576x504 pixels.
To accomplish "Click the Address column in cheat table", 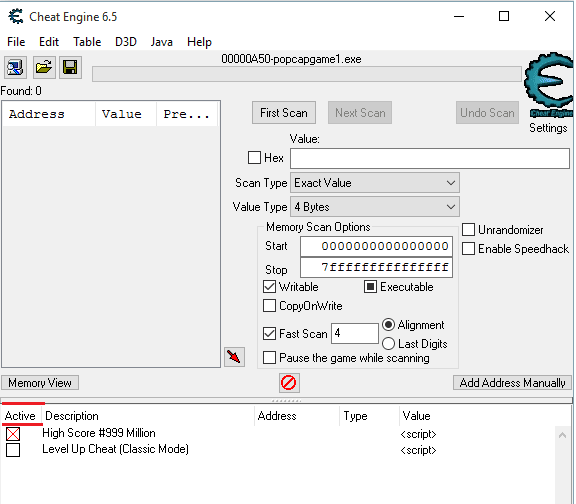I will pos(297,416).
